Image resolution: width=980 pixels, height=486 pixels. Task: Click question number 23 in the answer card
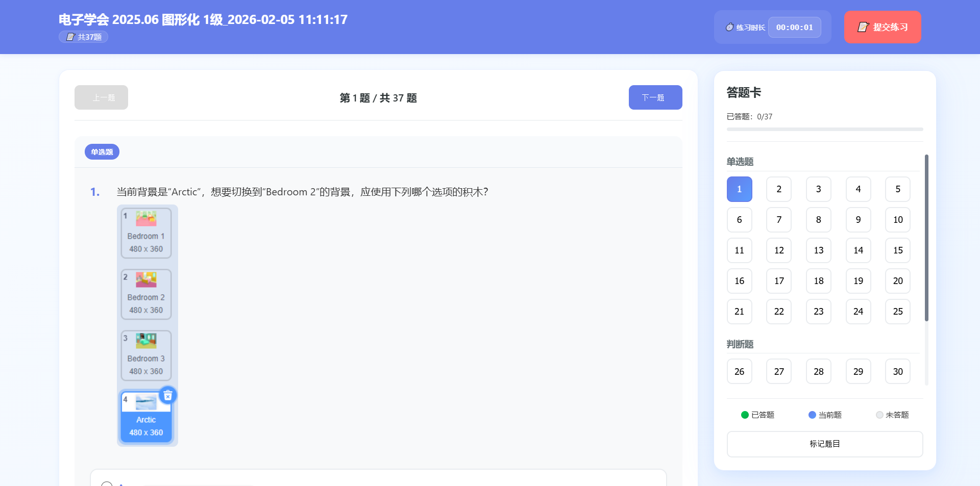point(819,312)
